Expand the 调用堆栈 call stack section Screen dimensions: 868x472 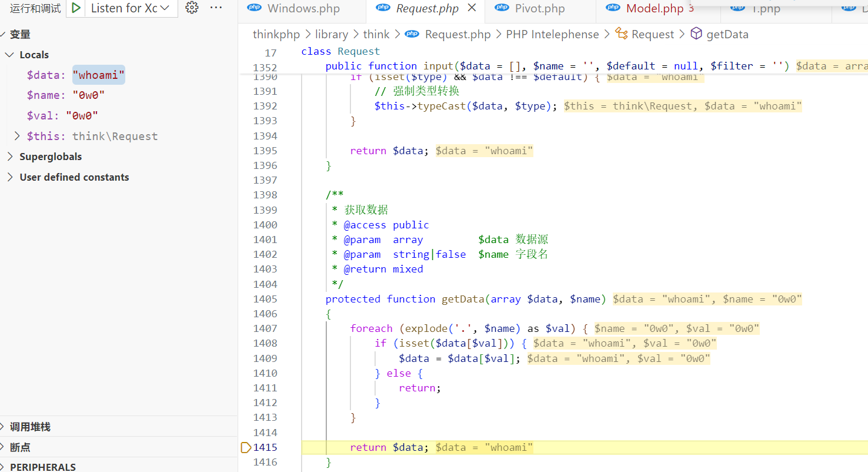119,427
